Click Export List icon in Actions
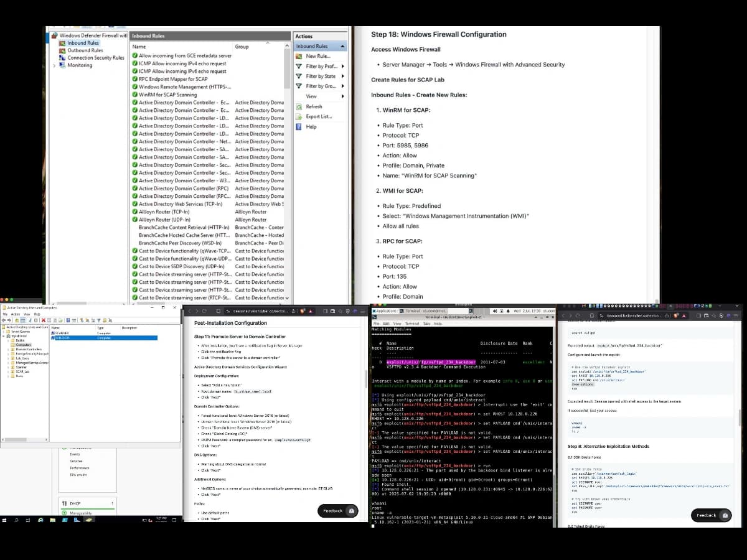The image size is (747, 560). point(299,116)
